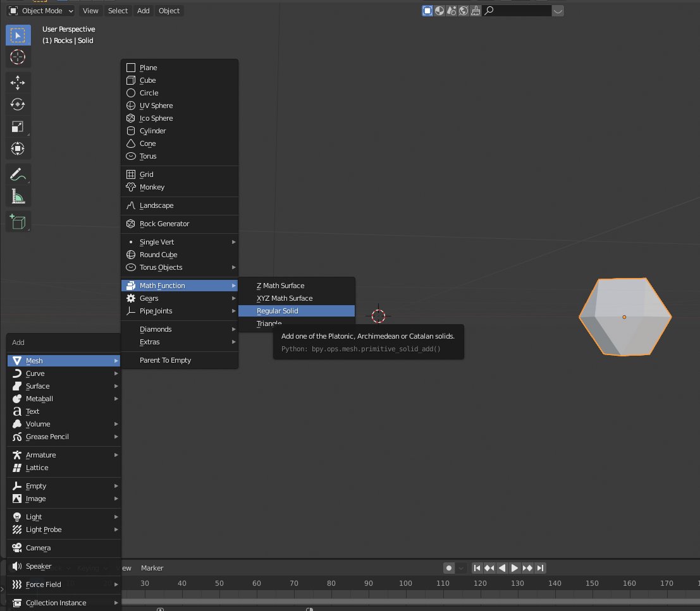Image resolution: width=700 pixels, height=611 pixels.
Task: Click the search field in viewport header
Action: (x=518, y=11)
